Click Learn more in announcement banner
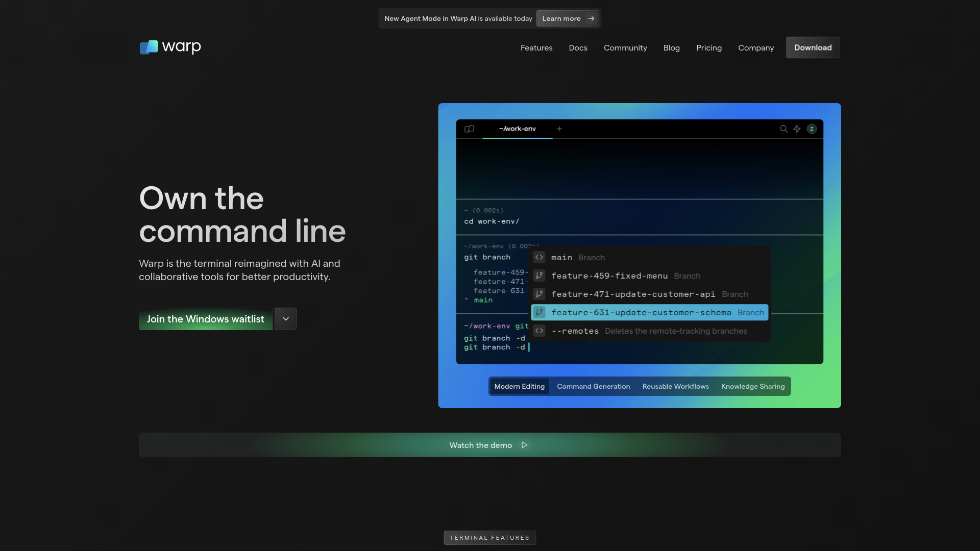 [x=568, y=18]
